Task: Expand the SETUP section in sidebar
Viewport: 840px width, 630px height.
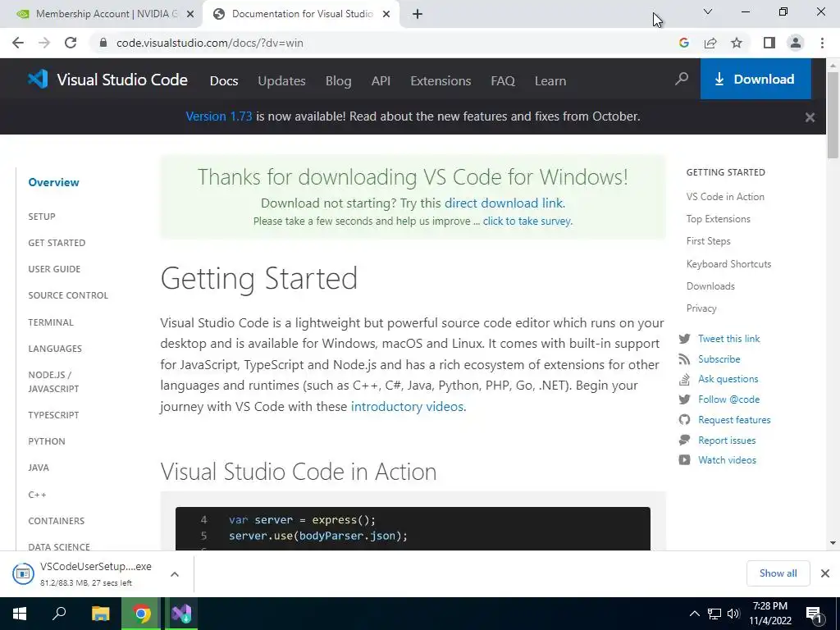Action: [x=42, y=217]
